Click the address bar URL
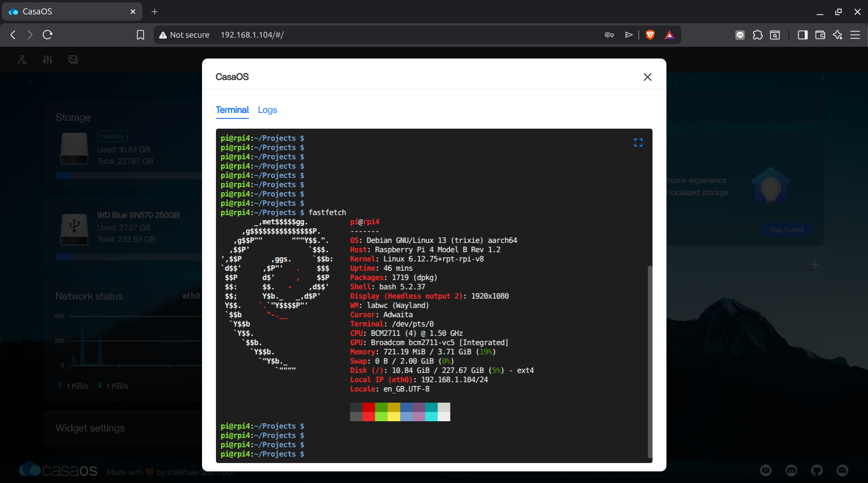Screen dimensions: 868x483 pos(252,35)
